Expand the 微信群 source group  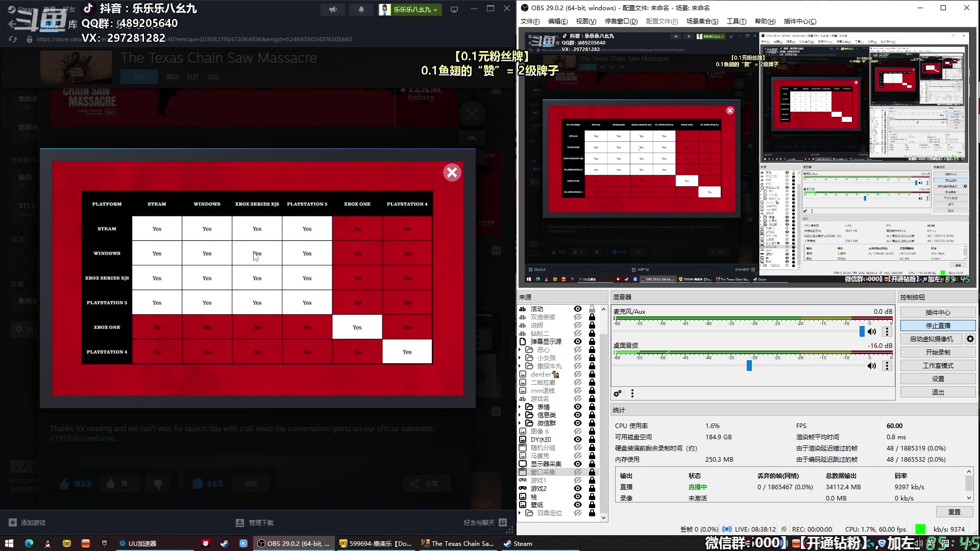coord(520,423)
